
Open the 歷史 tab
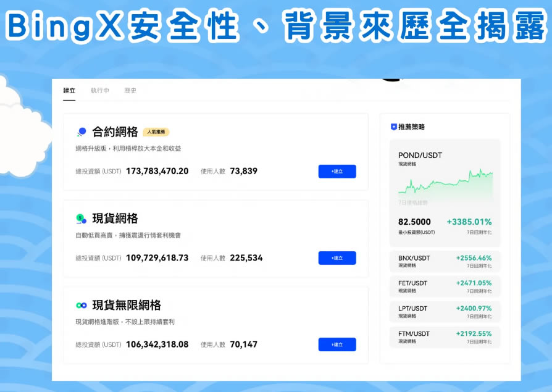(131, 90)
